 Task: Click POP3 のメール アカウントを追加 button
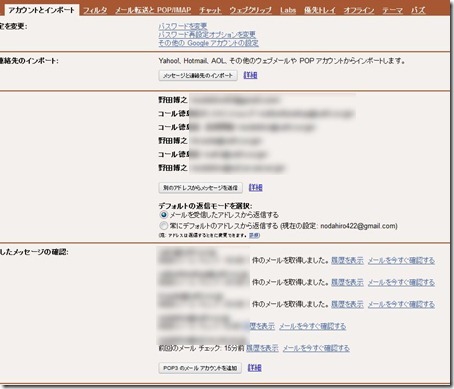pos(200,368)
